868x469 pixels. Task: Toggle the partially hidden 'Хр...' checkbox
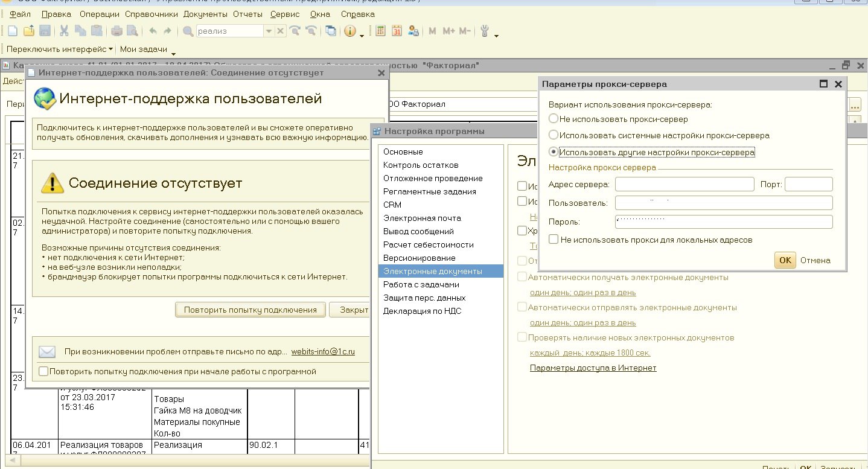pyautogui.click(x=522, y=230)
